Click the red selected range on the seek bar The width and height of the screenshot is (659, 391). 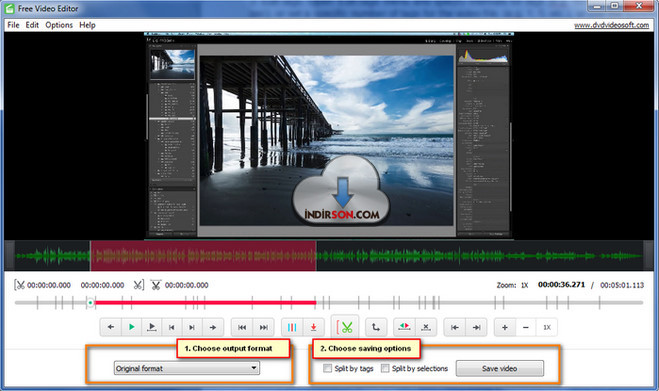205,302
